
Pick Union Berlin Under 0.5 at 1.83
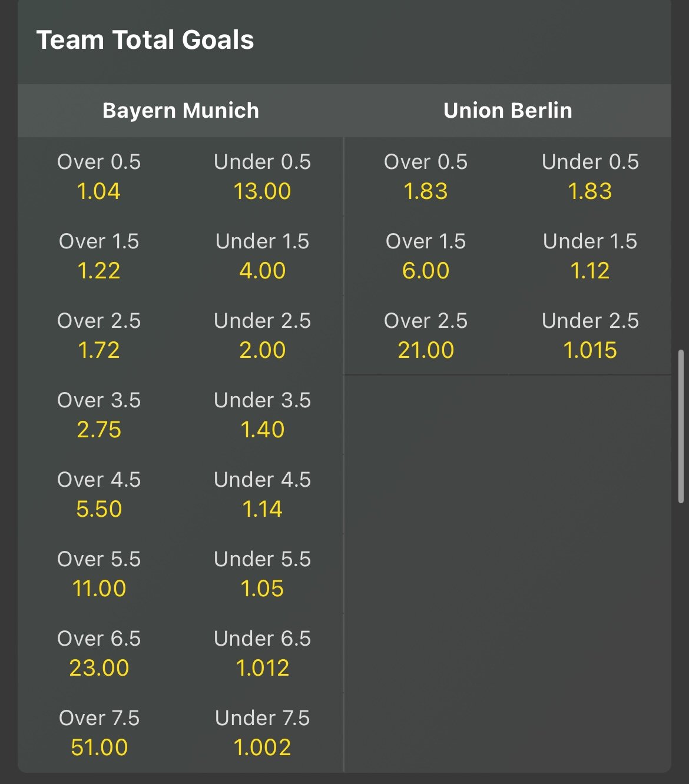[x=590, y=177]
